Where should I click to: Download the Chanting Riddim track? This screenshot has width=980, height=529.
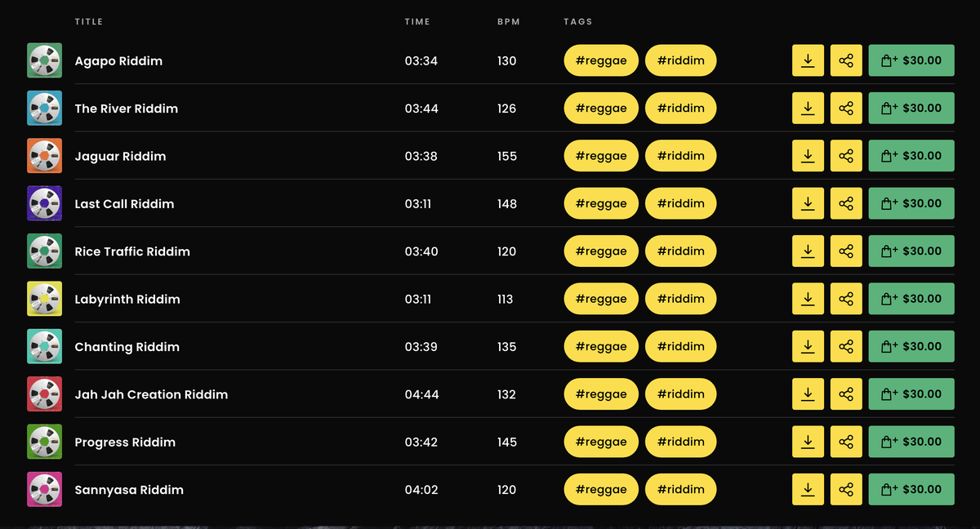(x=808, y=346)
